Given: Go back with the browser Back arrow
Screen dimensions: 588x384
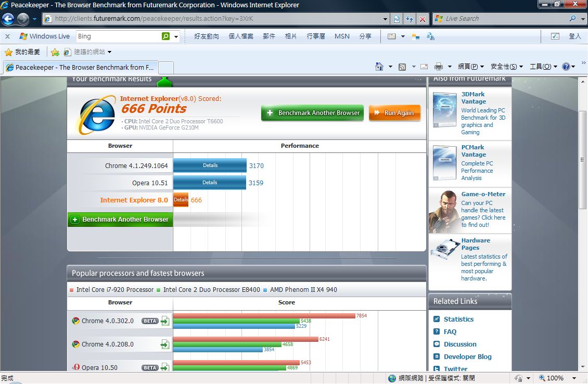Looking at the screenshot, I should tap(8, 19).
